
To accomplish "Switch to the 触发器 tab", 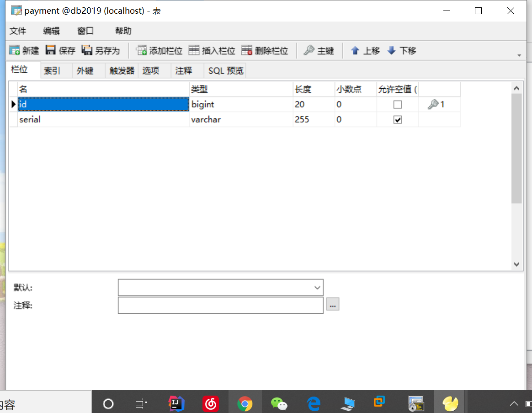I will pos(122,70).
